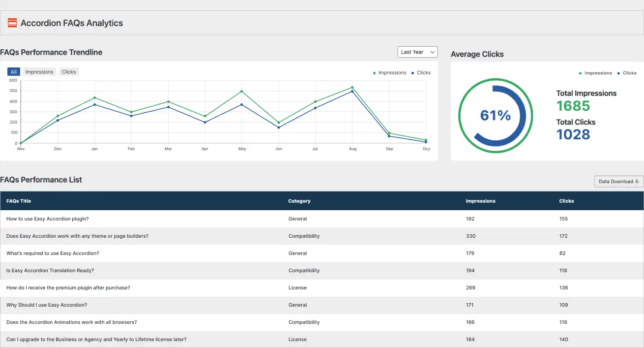Click the 61% donut progress chart
The width and height of the screenshot is (644, 348).
[x=496, y=116]
